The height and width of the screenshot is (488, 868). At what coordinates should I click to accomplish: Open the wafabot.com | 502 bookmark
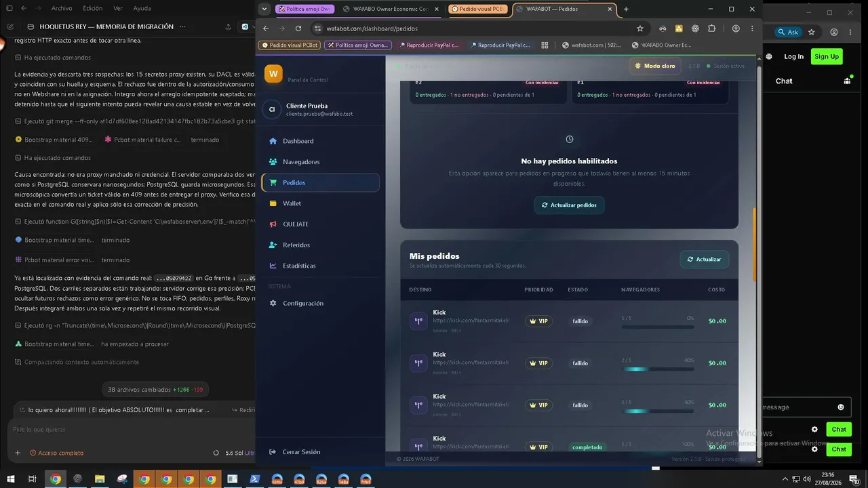point(591,45)
